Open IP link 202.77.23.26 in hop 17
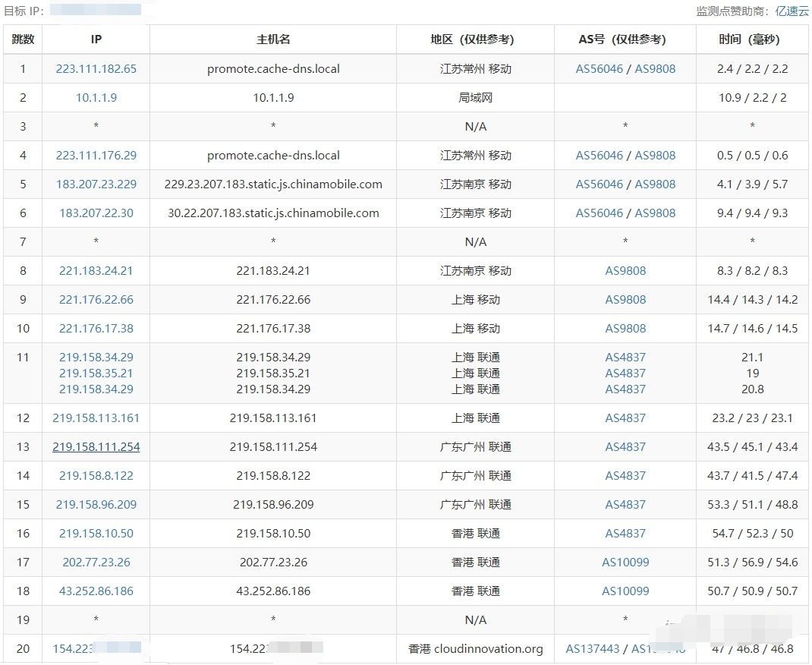812x665 pixels. [96, 562]
